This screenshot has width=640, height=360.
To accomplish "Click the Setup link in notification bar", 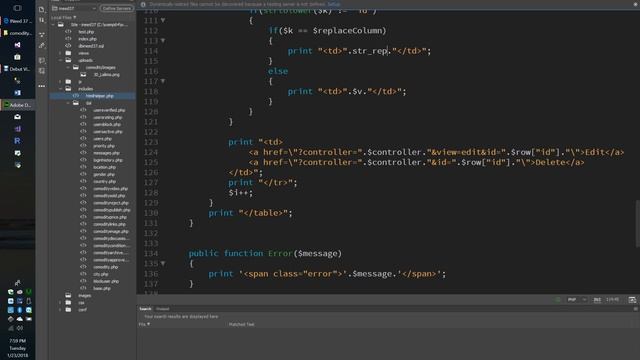I will point(333,4).
